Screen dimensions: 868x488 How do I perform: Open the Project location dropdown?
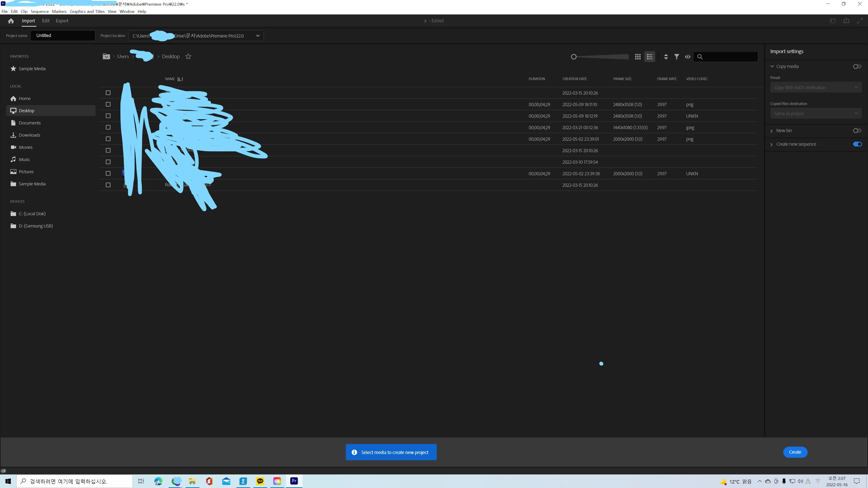pos(258,36)
